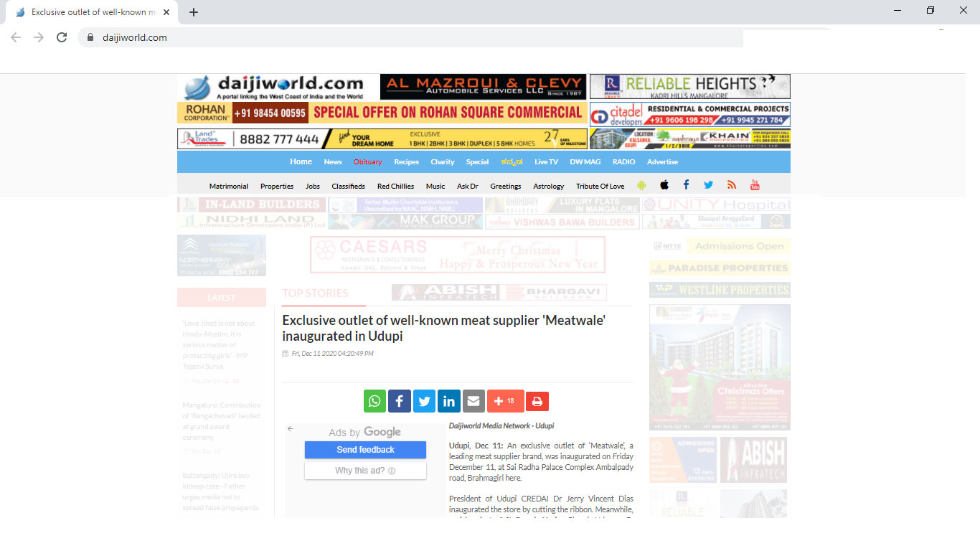Go to Tribute Of Love section

tap(600, 186)
